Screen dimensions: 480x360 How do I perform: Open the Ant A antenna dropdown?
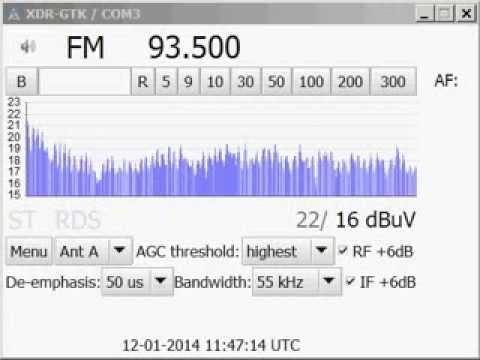[94, 251]
